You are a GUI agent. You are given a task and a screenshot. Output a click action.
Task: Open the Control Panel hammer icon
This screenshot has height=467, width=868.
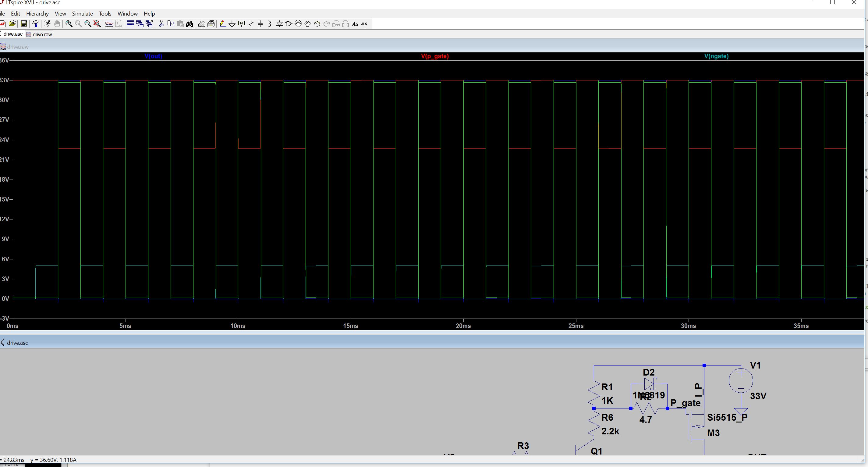click(x=35, y=23)
